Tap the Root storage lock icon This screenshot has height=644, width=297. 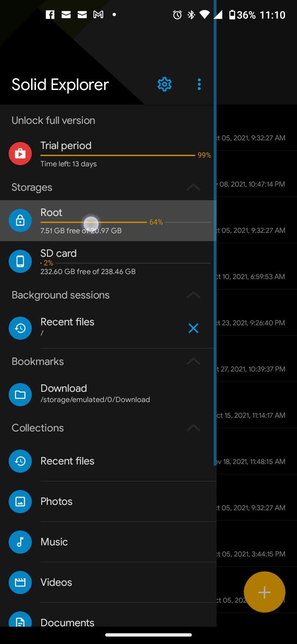pyautogui.click(x=20, y=220)
